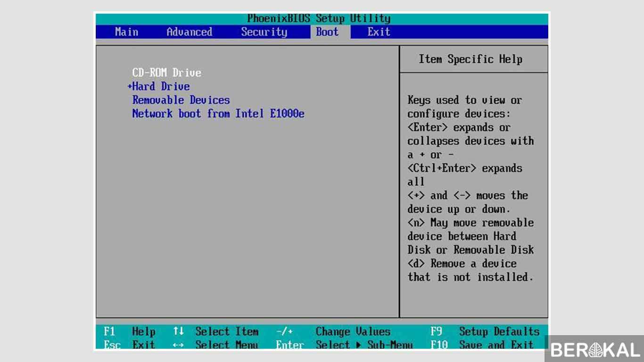Click the F9 Setup Defaults hint
Image resolution: width=644 pixels, height=362 pixels.
485,331
